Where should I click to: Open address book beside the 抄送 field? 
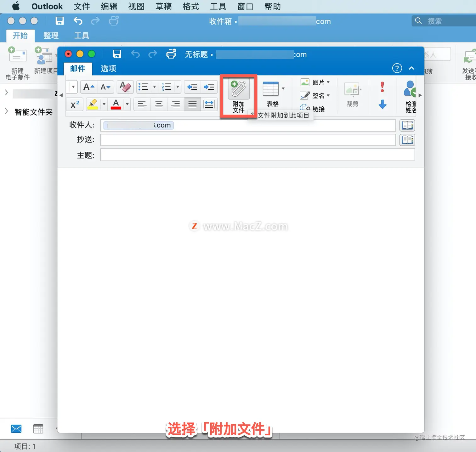pos(407,140)
